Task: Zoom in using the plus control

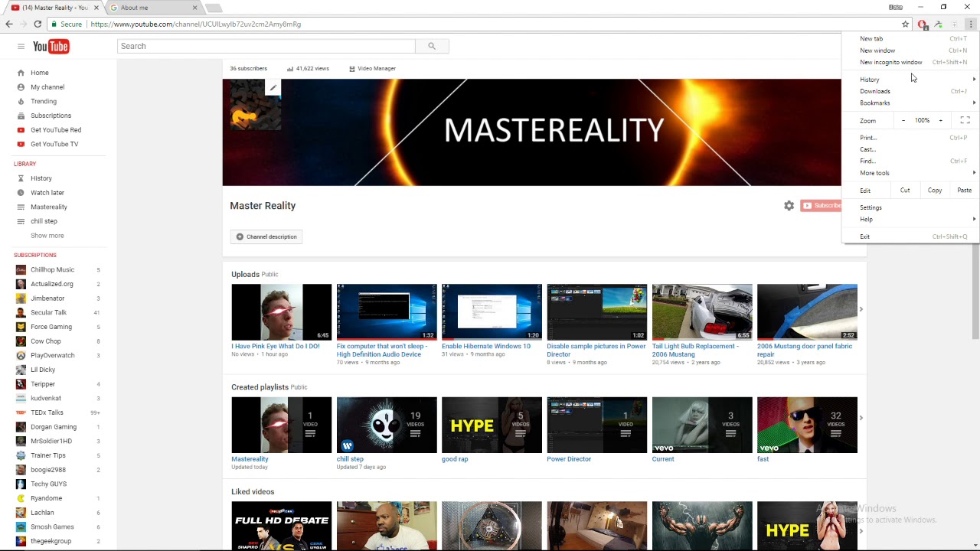Action: point(940,120)
